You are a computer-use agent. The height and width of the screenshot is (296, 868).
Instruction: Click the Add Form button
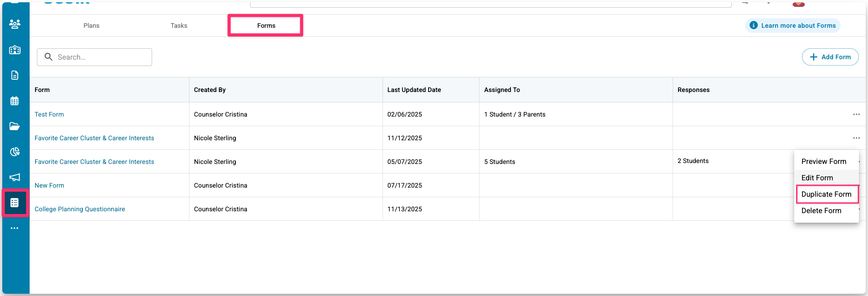830,57
